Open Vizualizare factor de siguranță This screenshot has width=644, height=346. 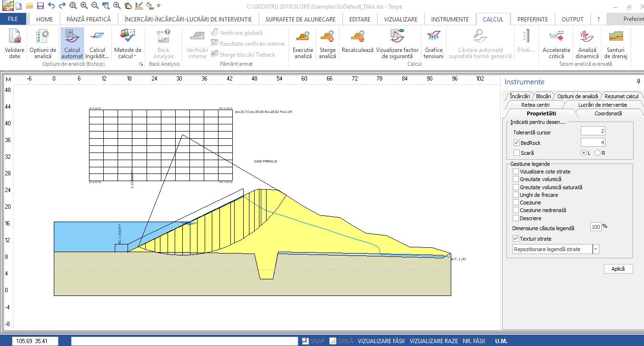pos(397,44)
